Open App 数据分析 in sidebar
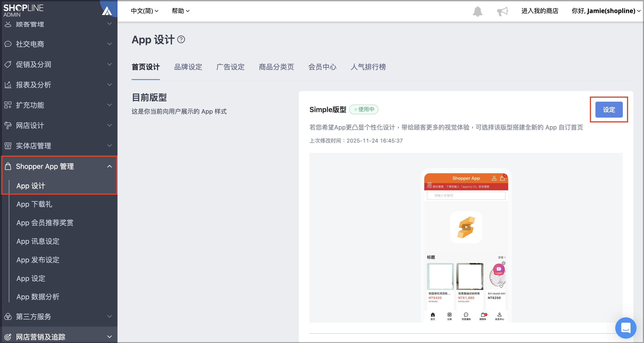This screenshot has width=644, height=343. pos(38,297)
